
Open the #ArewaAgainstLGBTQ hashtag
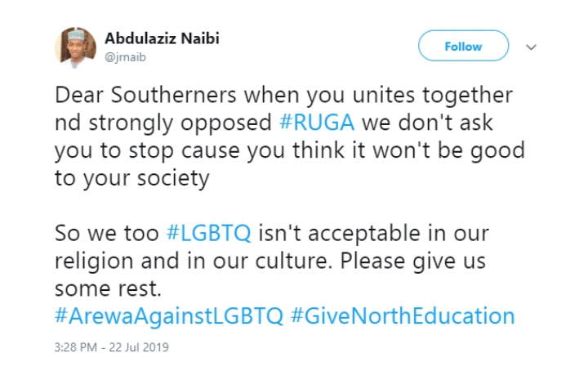(168, 316)
